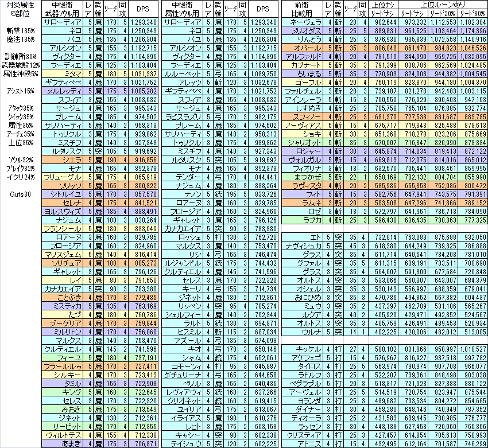Click the クリスティア name cell

click(x=301, y=435)
